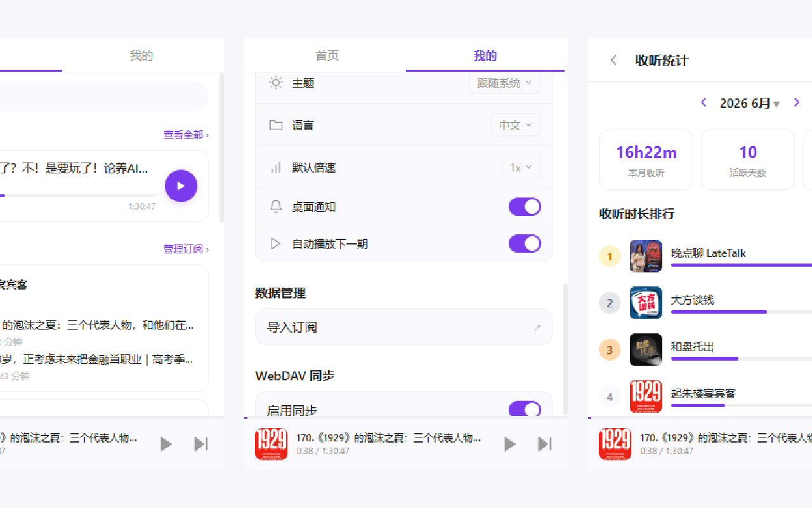Image resolution: width=812 pixels, height=508 pixels.
Task: Click the rank 4 badge
Action: click(610, 397)
